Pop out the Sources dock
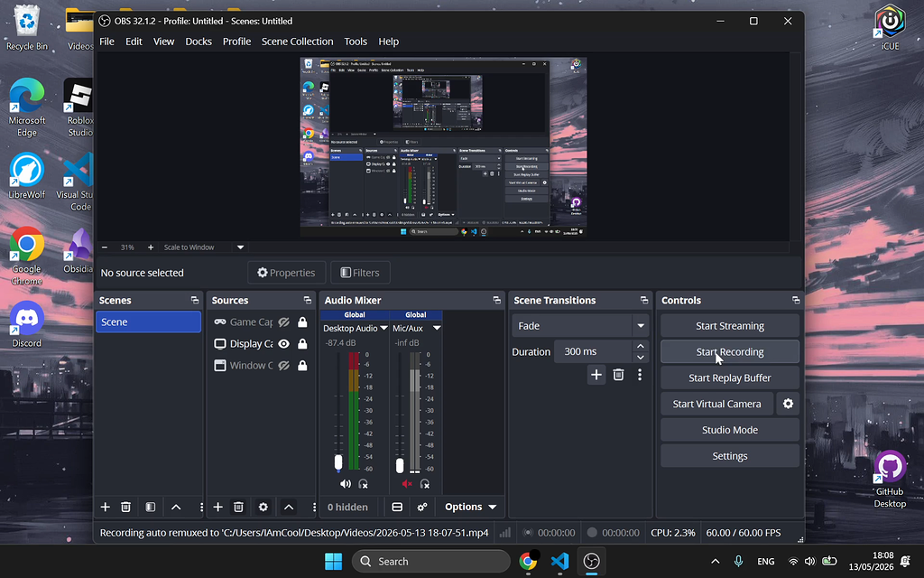This screenshot has height=578, width=924. point(308,300)
